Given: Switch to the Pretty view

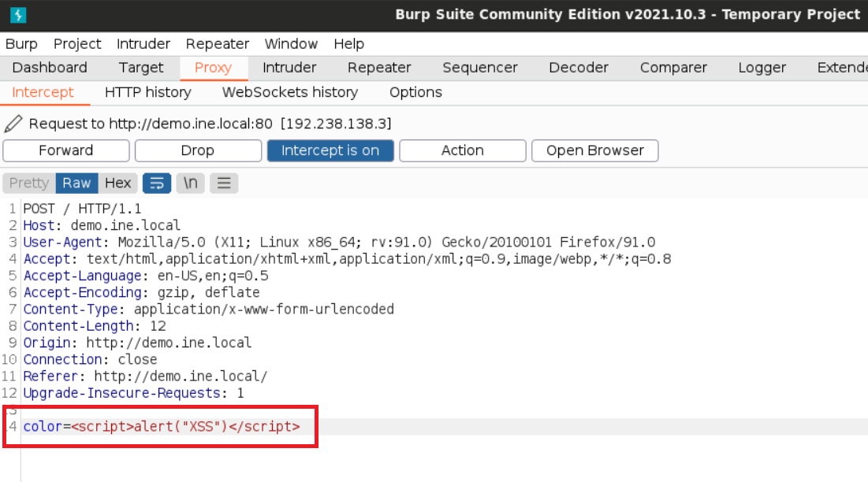Looking at the screenshot, I should [29, 183].
